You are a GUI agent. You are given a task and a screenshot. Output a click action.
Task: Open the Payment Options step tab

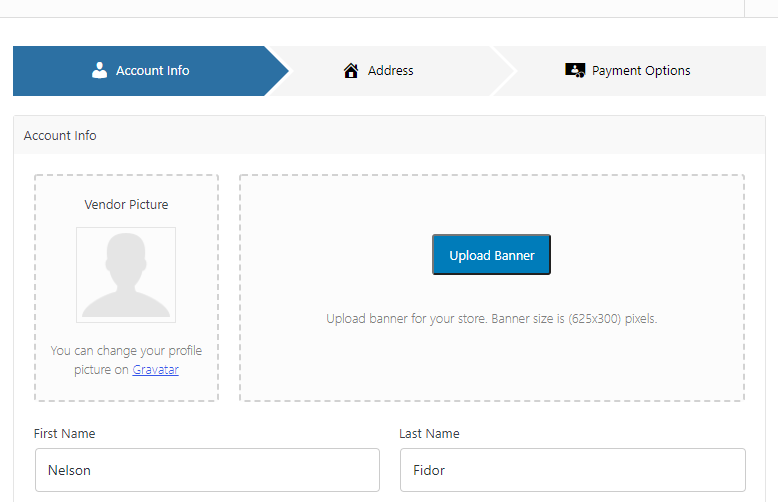coord(628,71)
